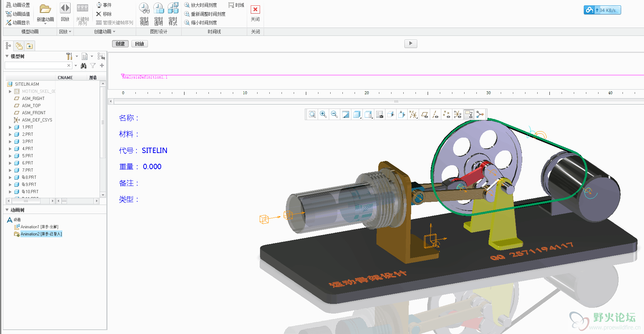
Task: Collapse the 模型树 model tree panel
Action: 7,56
